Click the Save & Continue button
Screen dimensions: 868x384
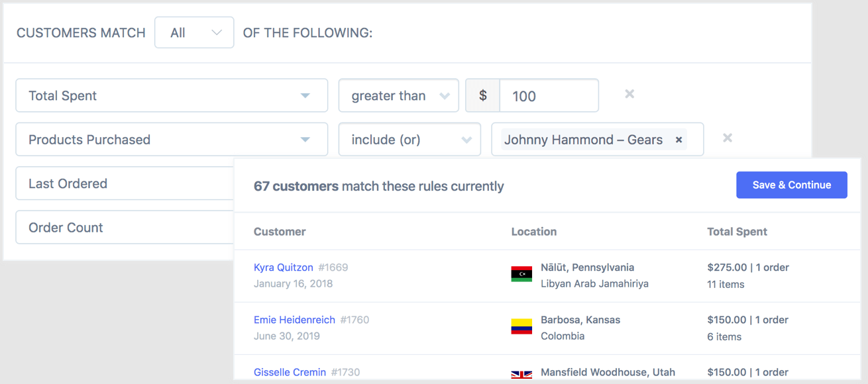tap(791, 185)
